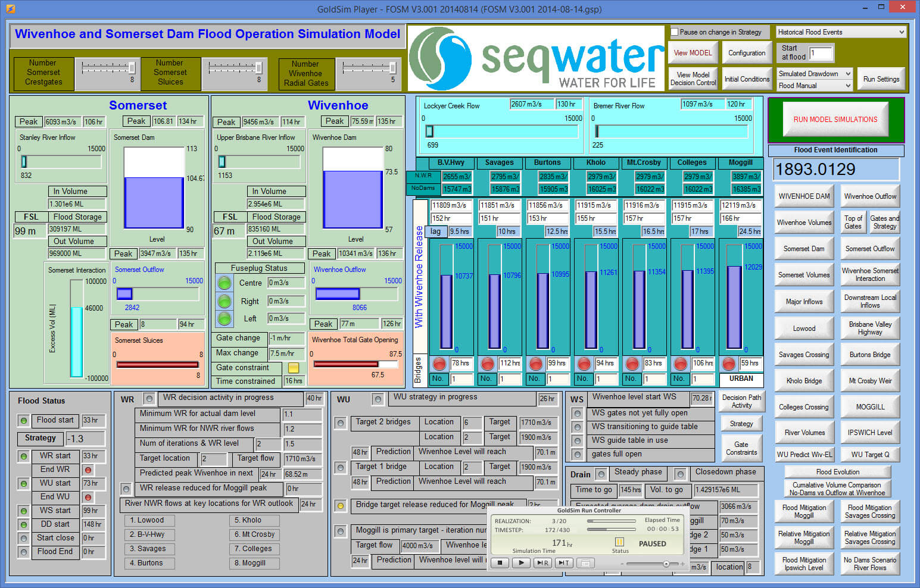Toggle WS transitioning to guide table
This screenshot has height=588, width=920.
576,427
